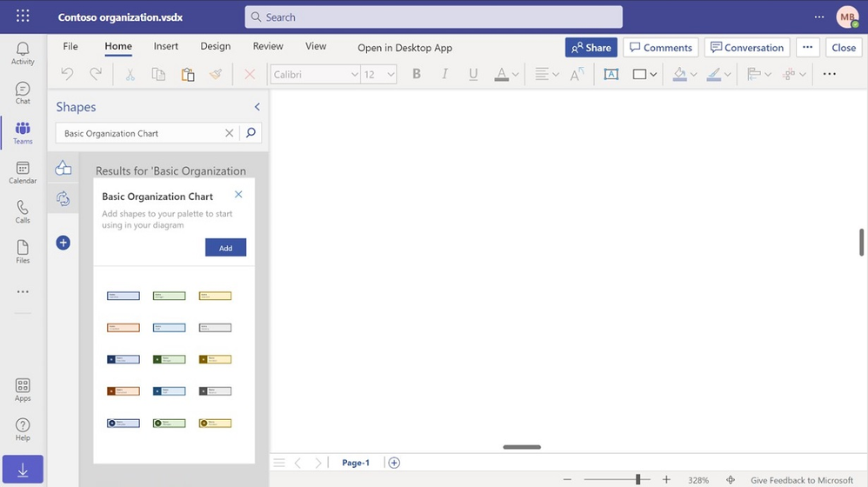The width and height of the screenshot is (868, 487).
Task: Click the Delete X icon in toolbar
Action: 250,74
